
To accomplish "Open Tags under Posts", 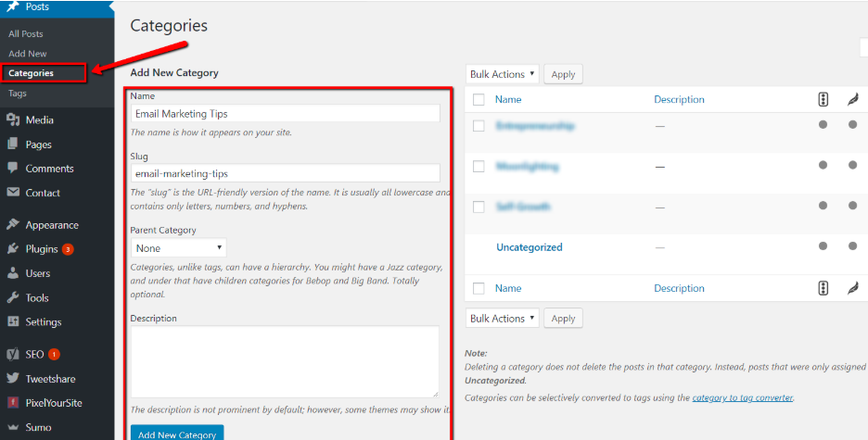I will (18, 94).
